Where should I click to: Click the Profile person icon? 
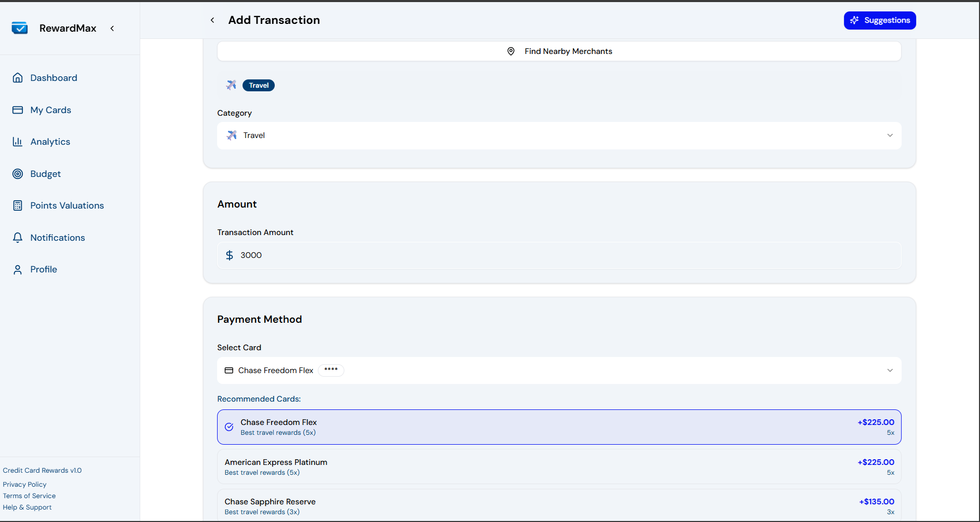coord(18,269)
